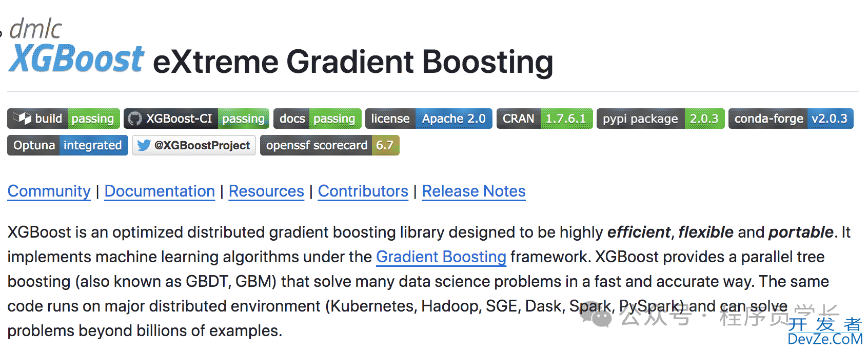Click the DevZe.CoM watermark

(825, 339)
